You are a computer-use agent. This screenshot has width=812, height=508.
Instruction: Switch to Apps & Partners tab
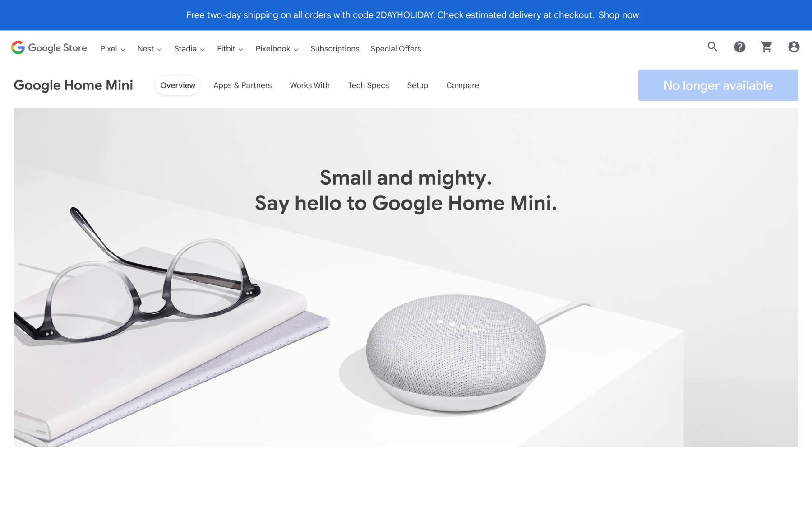coord(243,85)
